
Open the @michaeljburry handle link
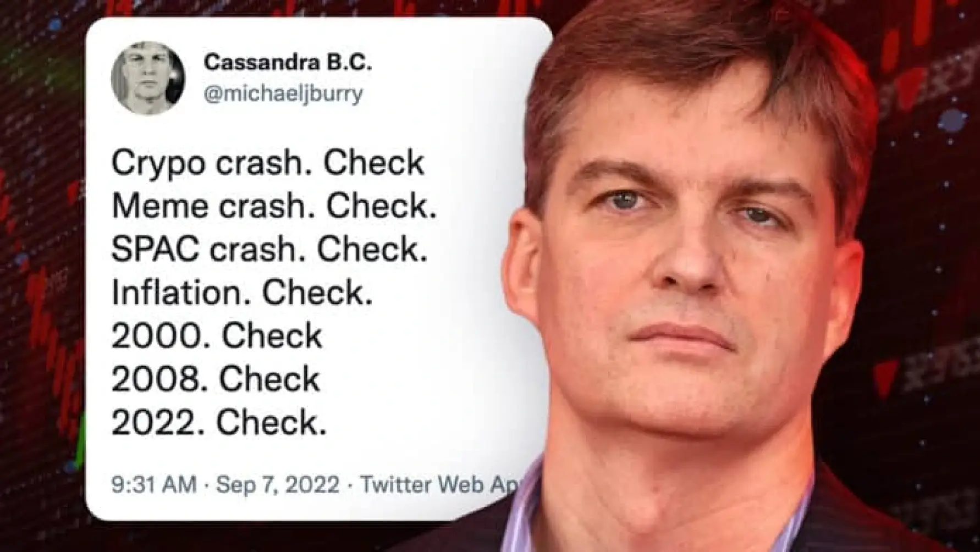click(283, 93)
